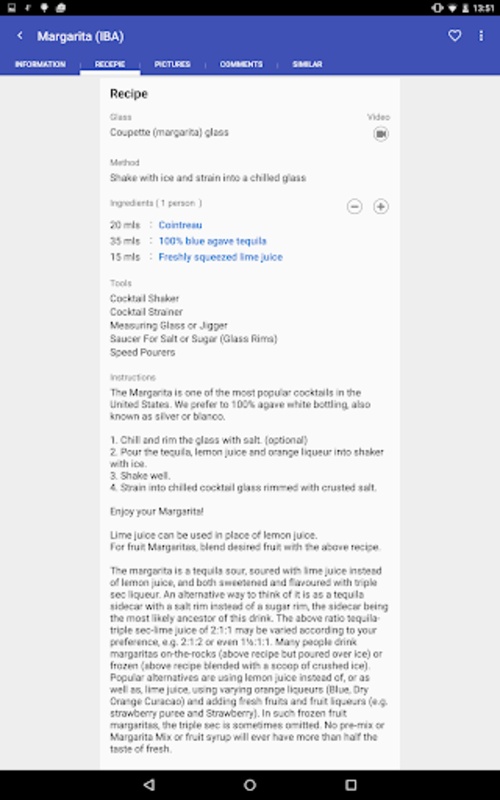Open the Cointreau ingredient link
Screen dimensions: 500x800
180,225
